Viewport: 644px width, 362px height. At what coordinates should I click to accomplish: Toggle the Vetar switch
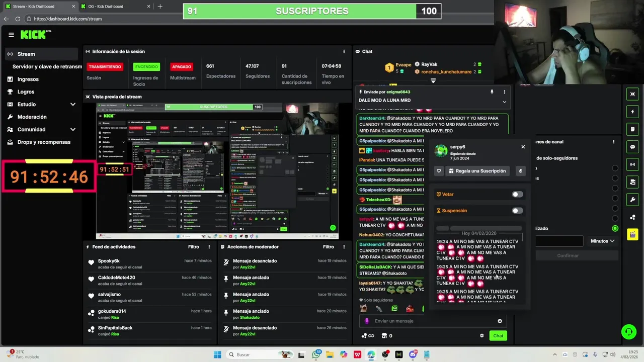coord(517,194)
